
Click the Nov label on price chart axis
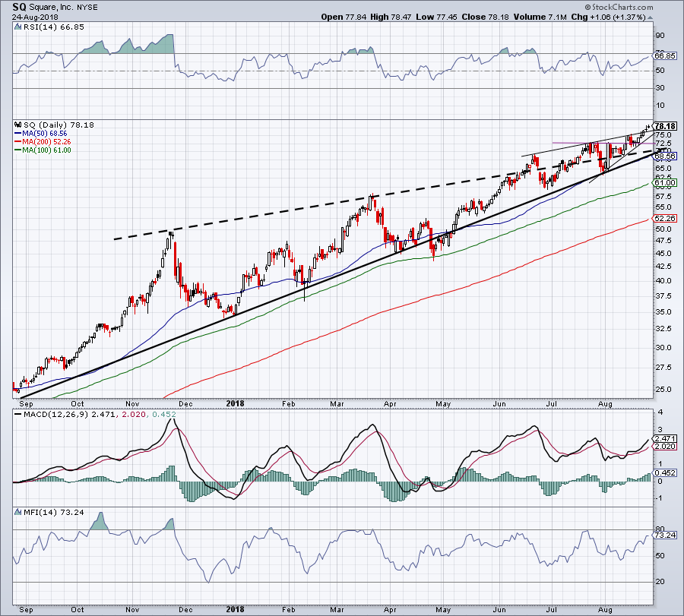click(132, 403)
